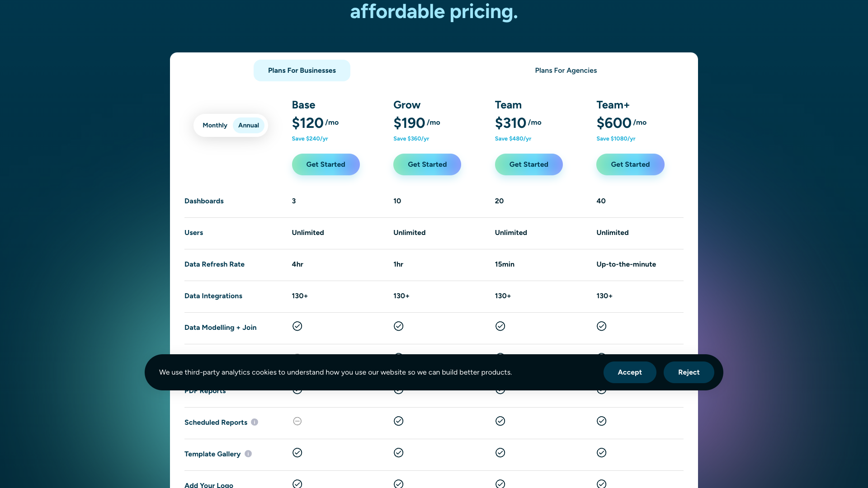The height and width of the screenshot is (488, 868).
Task: Get Started with the Team+ plan
Action: pos(630,164)
